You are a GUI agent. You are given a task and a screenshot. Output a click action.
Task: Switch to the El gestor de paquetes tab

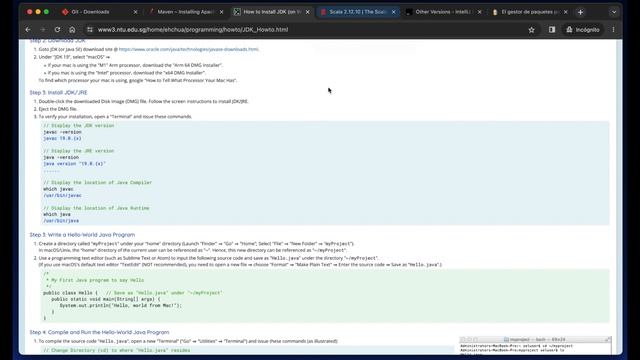pyautogui.click(x=530, y=12)
